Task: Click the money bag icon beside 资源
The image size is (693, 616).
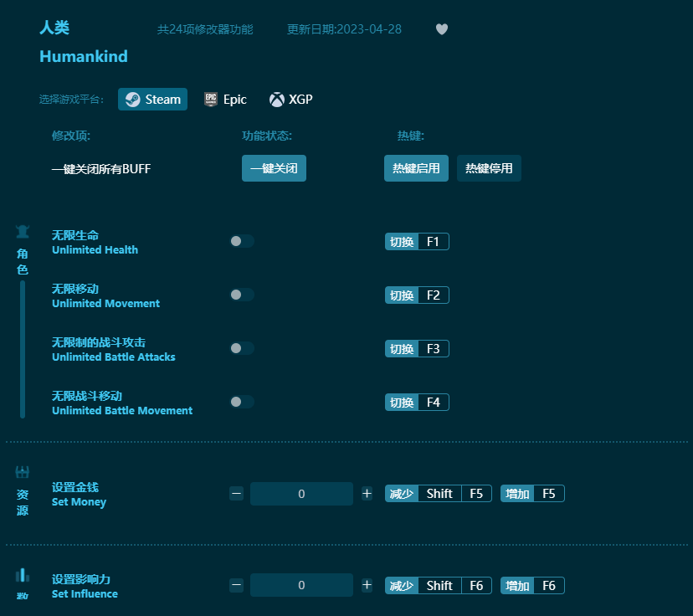Action: tap(22, 470)
